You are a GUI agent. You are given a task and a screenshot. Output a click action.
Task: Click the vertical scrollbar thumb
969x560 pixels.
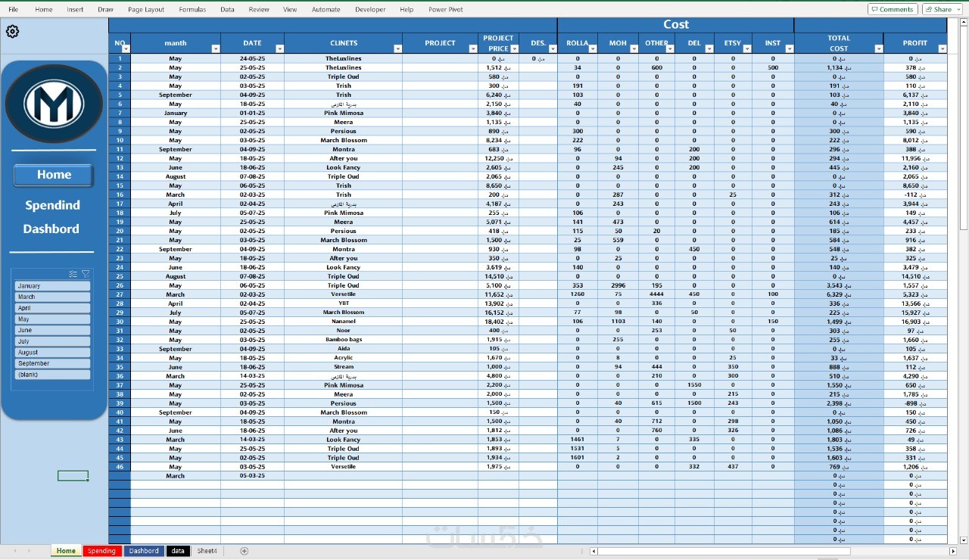(x=964, y=129)
